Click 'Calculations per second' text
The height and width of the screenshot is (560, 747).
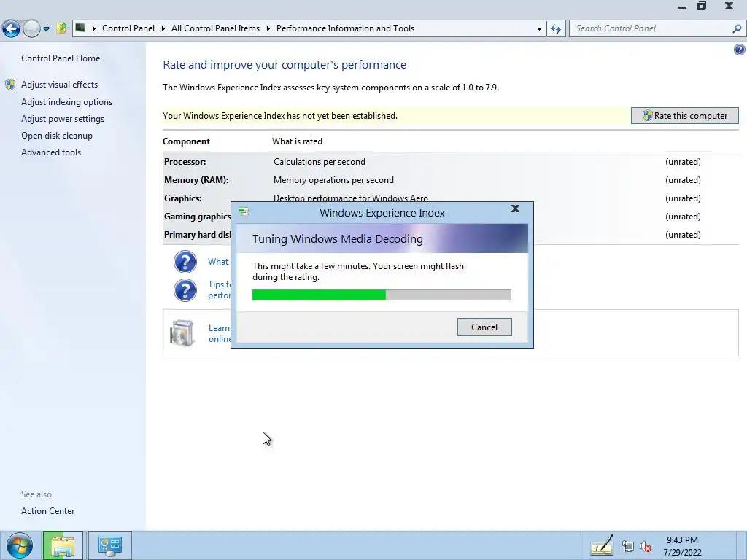pos(320,162)
